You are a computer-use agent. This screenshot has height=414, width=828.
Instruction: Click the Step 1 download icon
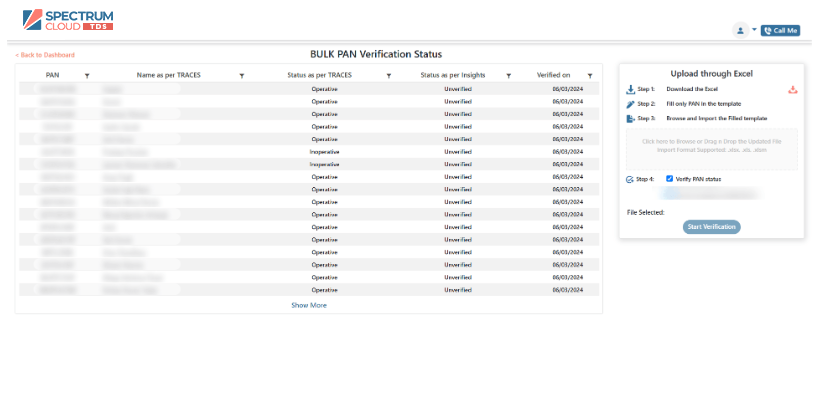[x=630, y=89]
